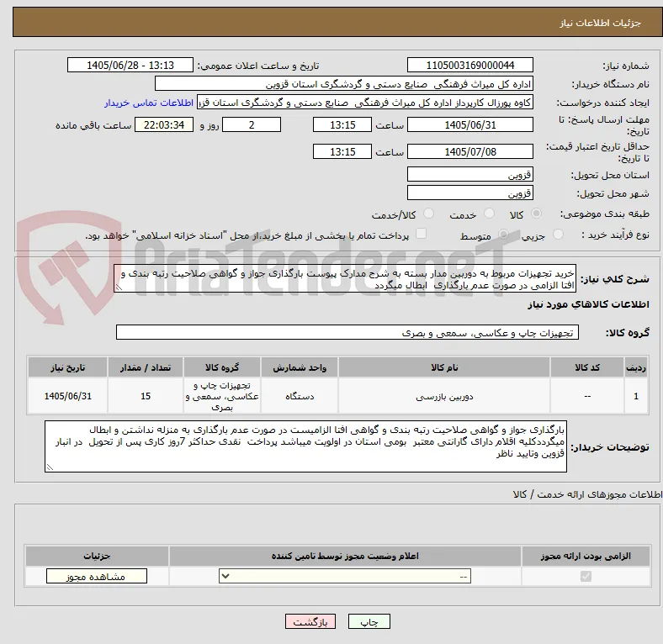The height and width of the screenshot is (644, 663).
Task: Click need number field 1105003169000044
Action: [469, 66]
